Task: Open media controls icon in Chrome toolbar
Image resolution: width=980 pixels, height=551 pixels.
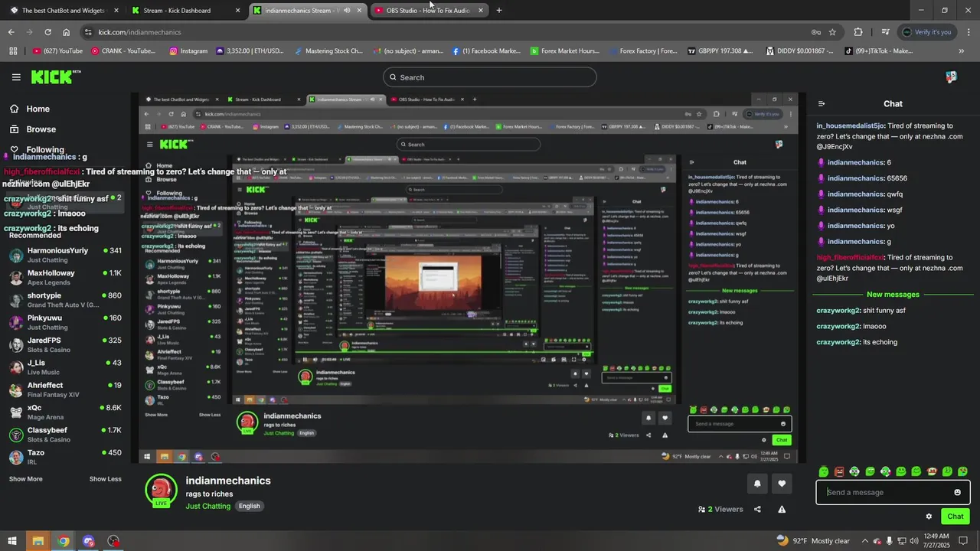Action: tap(885, 32)
